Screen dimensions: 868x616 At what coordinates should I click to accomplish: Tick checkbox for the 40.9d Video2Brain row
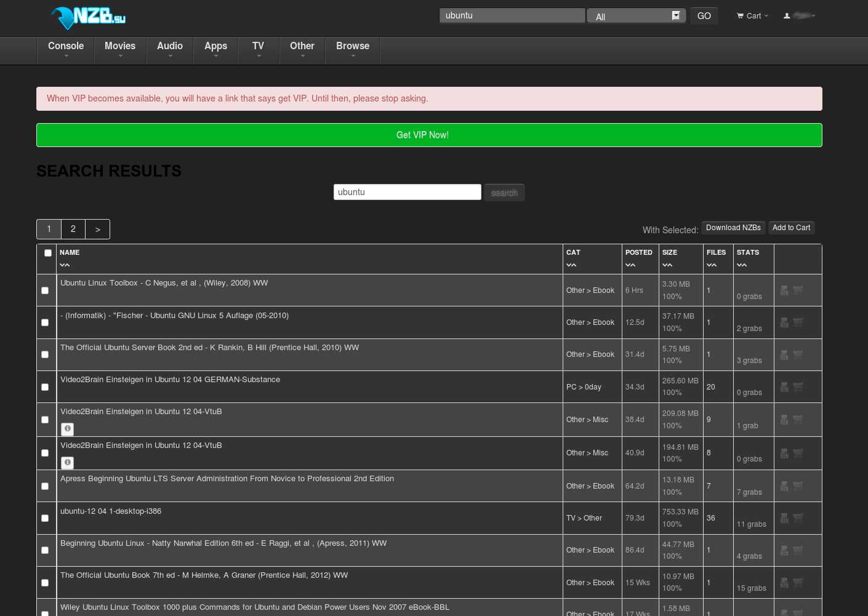click(45, 453)
